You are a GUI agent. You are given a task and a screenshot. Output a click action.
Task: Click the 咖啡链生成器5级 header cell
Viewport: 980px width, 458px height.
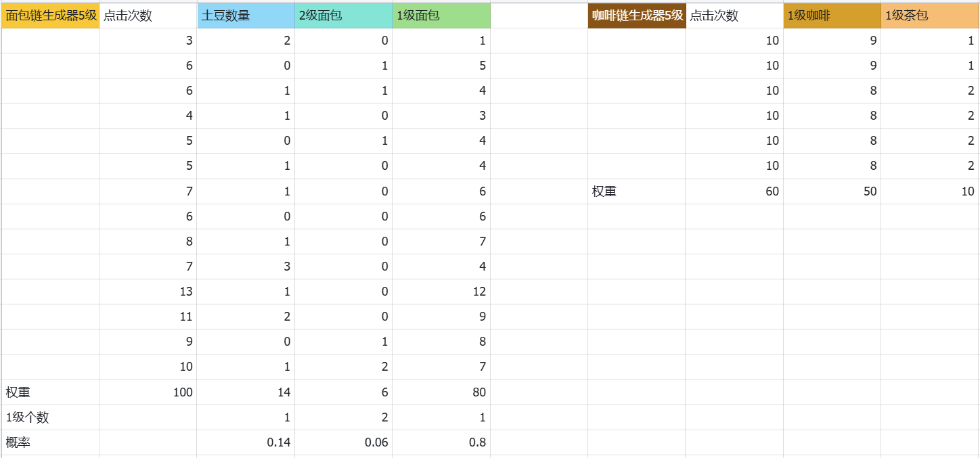click(637, 16)
